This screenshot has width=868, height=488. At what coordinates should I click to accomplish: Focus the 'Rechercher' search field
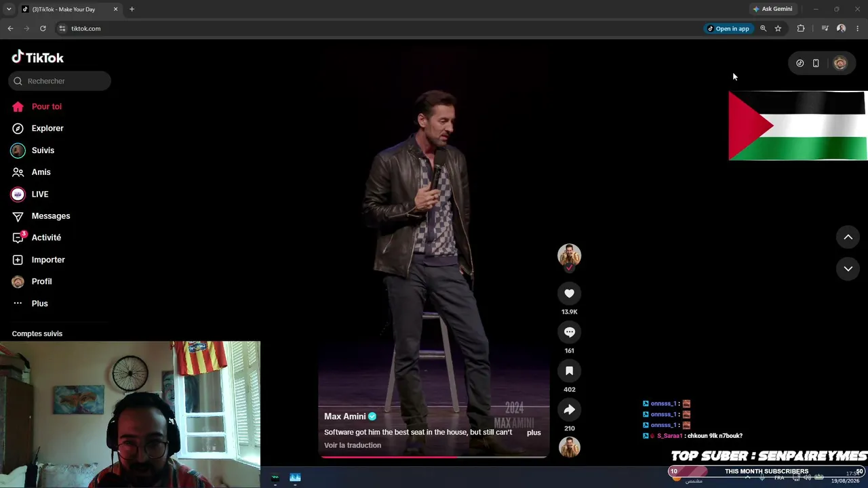click(x=60, y=81)
